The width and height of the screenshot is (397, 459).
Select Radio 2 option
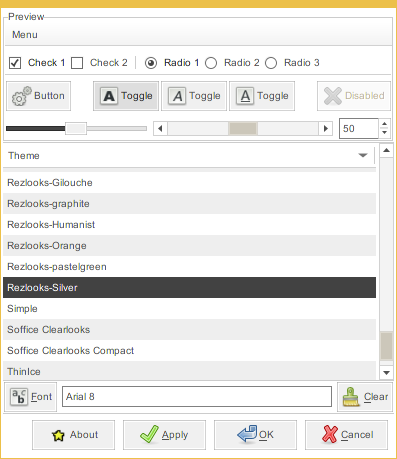click(211, 63)
